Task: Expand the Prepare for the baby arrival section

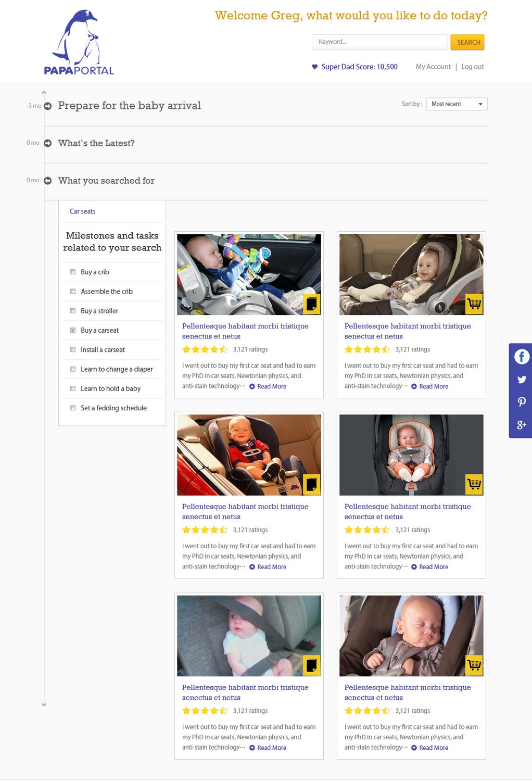Action: click(47, 107)
